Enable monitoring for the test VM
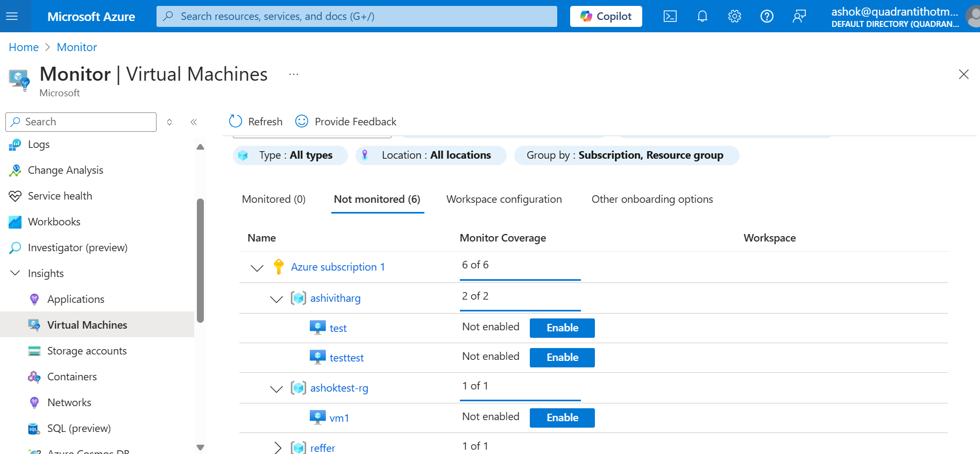 pos(562,328)
